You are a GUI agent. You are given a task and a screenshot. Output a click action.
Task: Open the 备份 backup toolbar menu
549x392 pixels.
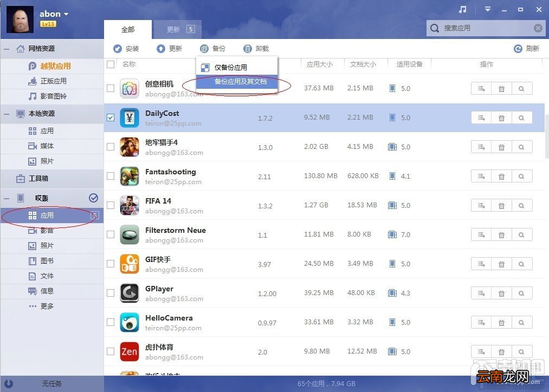point(213,49)
